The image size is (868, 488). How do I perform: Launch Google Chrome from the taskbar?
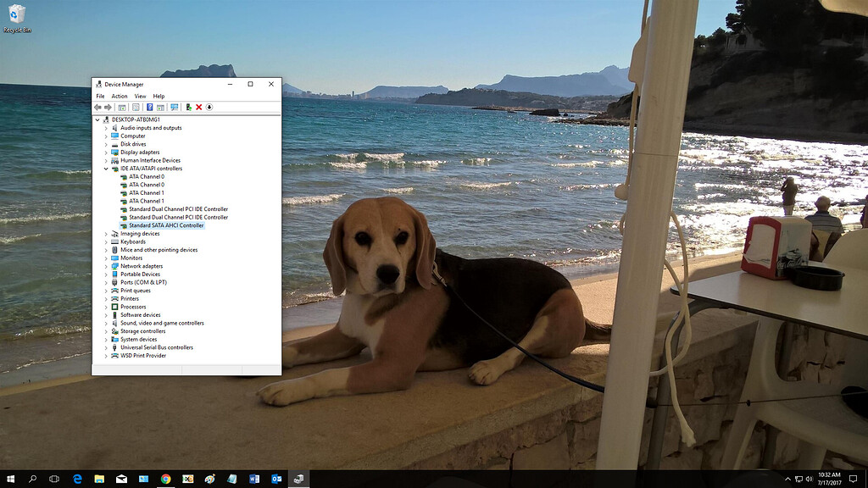(165, 480)
